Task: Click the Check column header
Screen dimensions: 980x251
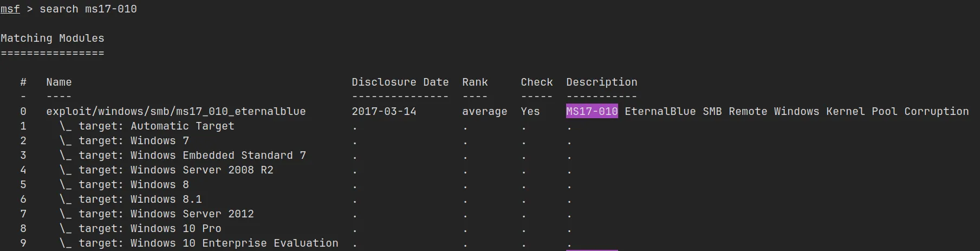Action: [536, 82]
